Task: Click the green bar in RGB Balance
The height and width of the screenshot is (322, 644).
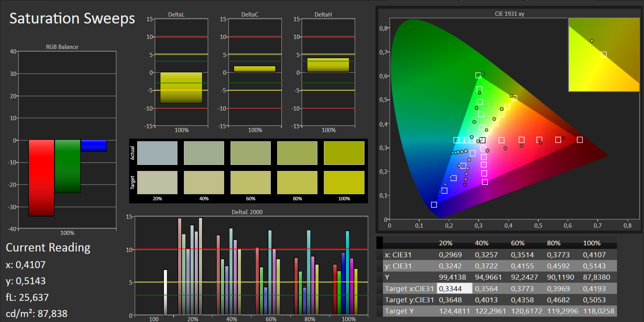Action: (67, 166)
